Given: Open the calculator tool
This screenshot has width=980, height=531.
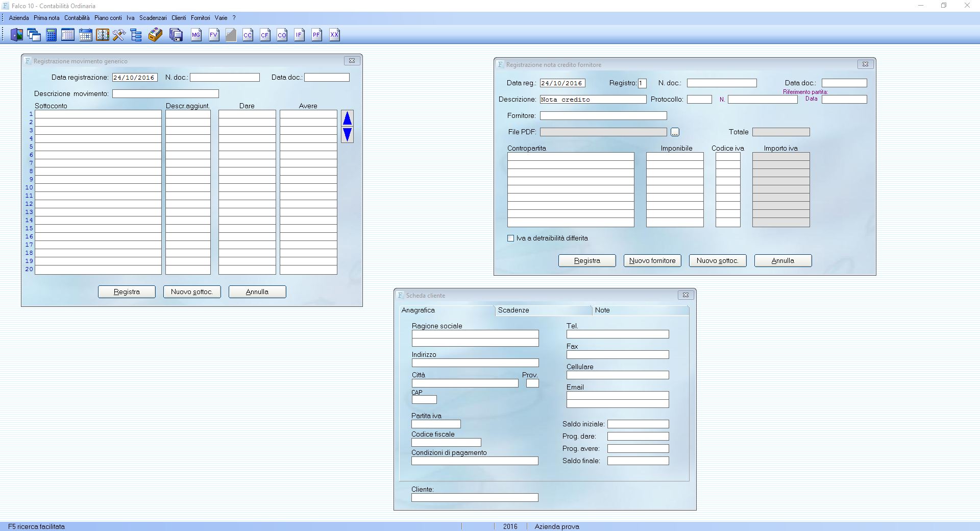Looking at the screenshot, I should click(51, 35).
